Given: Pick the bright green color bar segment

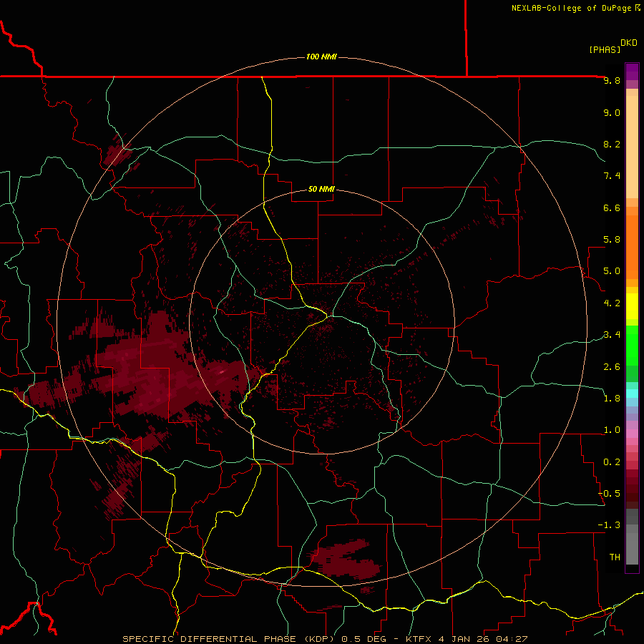Looking at the screenshot, I should tap(632, 344).
